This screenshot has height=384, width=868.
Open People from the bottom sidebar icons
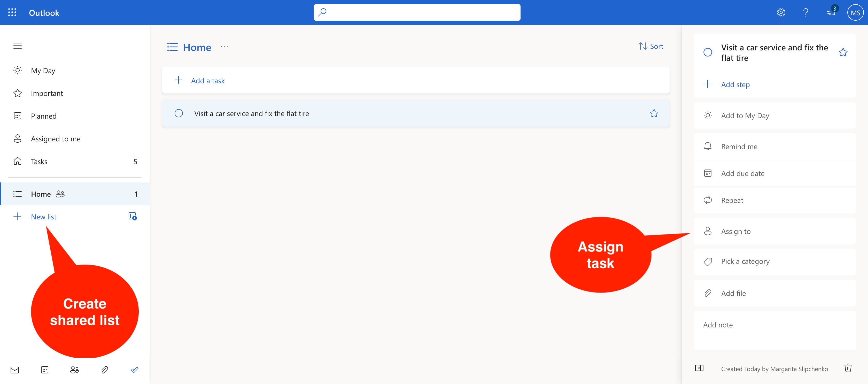click(x=75, y=370)
